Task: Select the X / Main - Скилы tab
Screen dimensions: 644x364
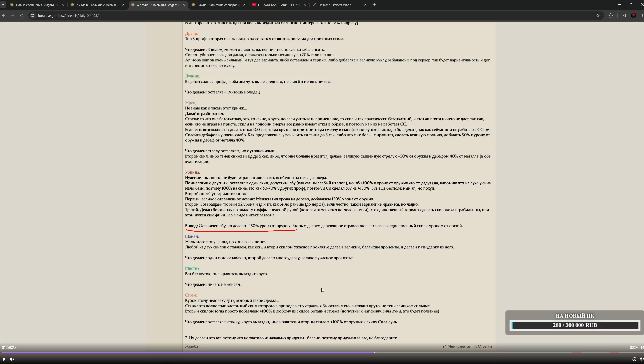Action: [x=158, y=5]
